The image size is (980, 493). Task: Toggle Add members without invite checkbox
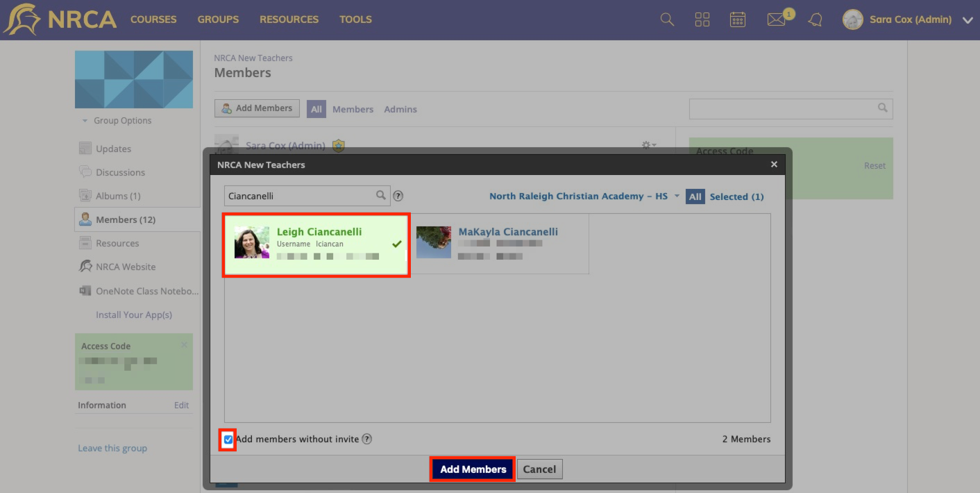pyautogui.click(x=228, y=440)
